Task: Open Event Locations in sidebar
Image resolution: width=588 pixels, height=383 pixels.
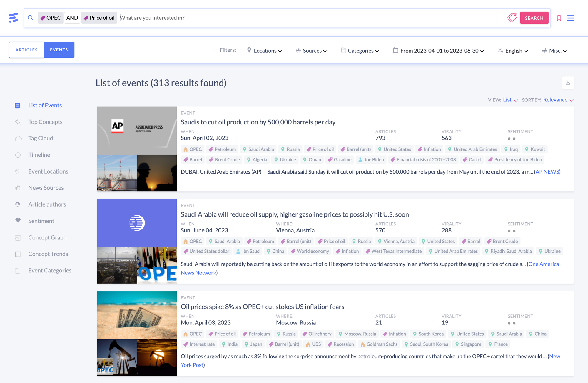Action: pos(48,171)
